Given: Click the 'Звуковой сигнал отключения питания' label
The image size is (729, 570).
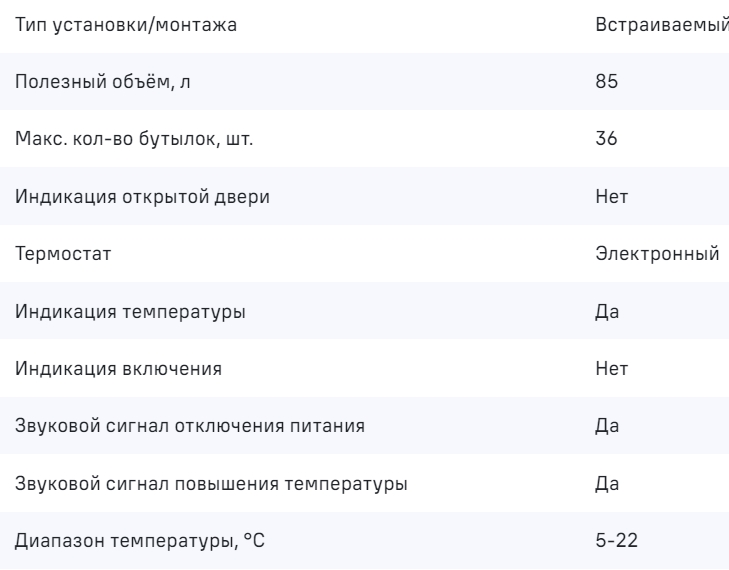Looking at the screenshot, I should [189, 427].
